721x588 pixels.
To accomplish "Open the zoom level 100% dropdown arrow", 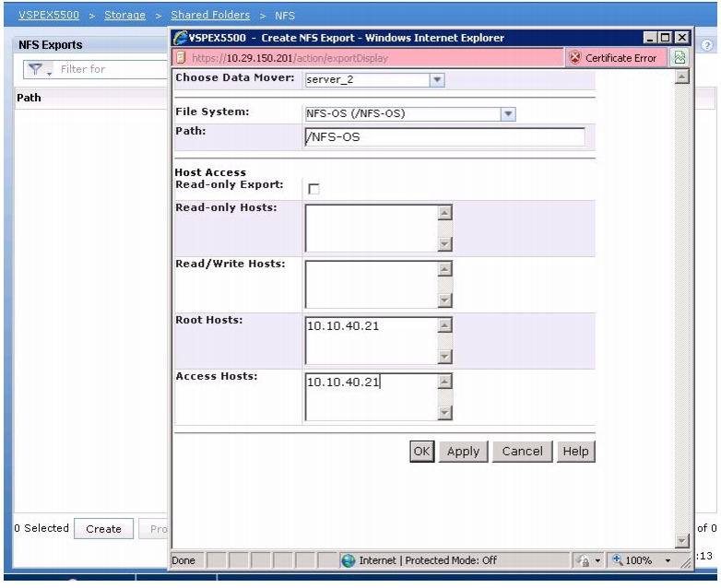I will point(668,560).
